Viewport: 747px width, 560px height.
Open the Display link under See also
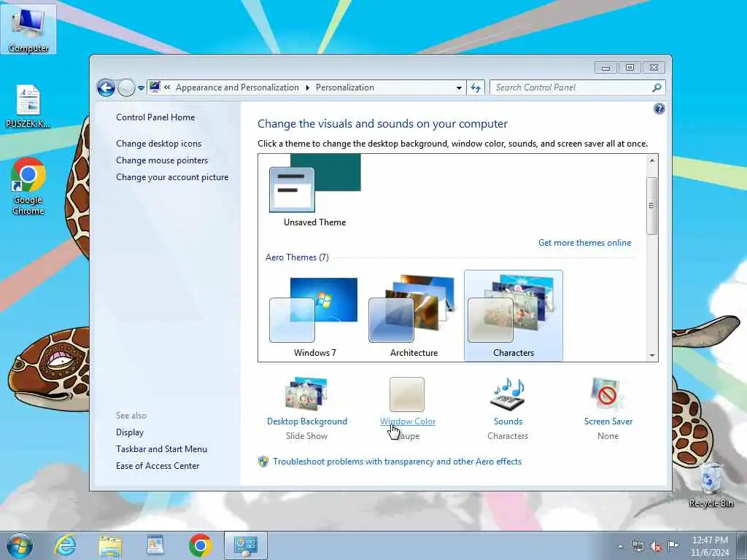click(x=130, y=432)
